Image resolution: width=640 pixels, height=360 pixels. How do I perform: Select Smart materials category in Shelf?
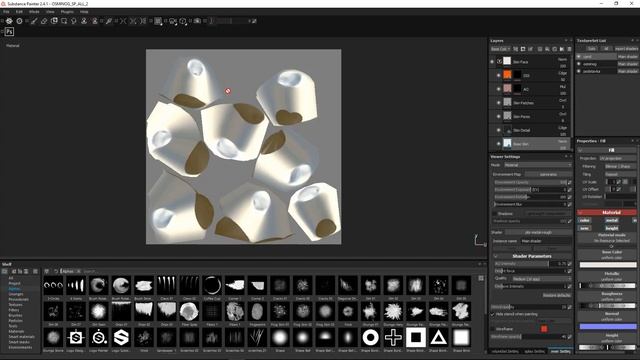22,337
